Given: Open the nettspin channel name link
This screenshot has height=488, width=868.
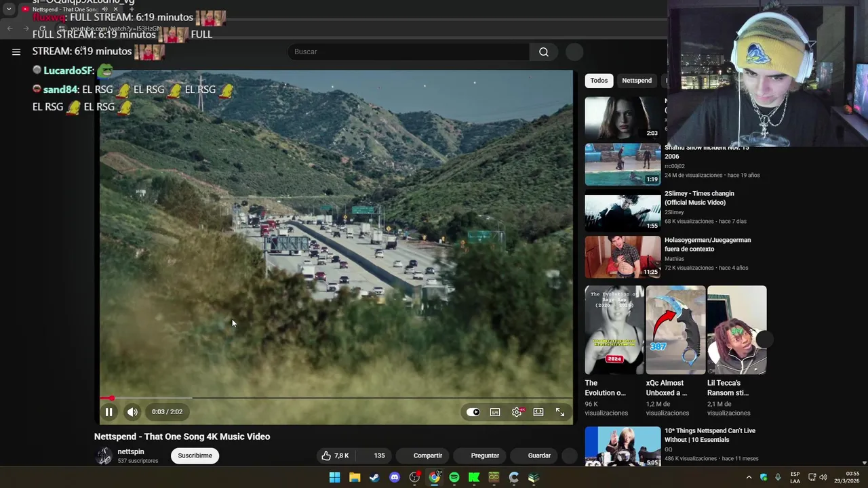Looking at the screenshot, I should point(131,451).
